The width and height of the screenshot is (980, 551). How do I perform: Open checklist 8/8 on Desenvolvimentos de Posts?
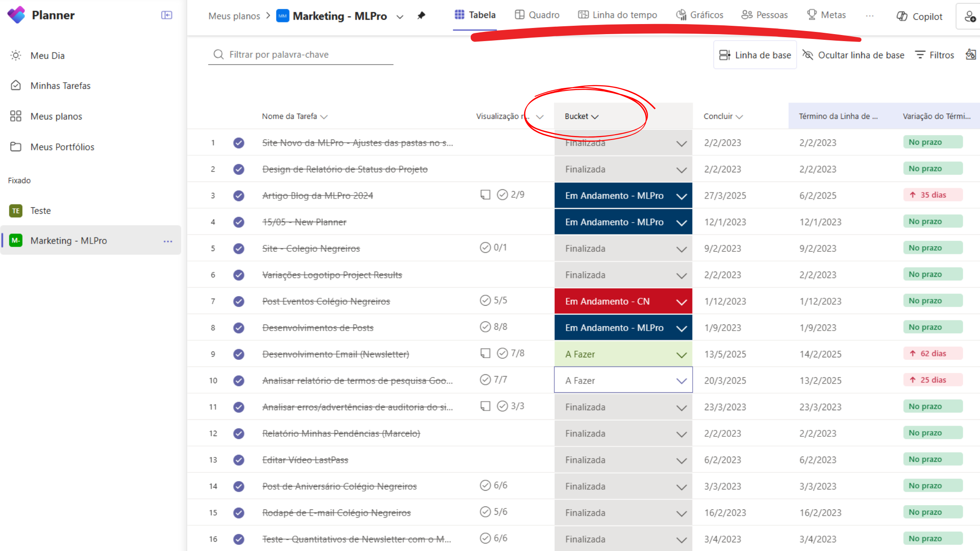[493, 327]
